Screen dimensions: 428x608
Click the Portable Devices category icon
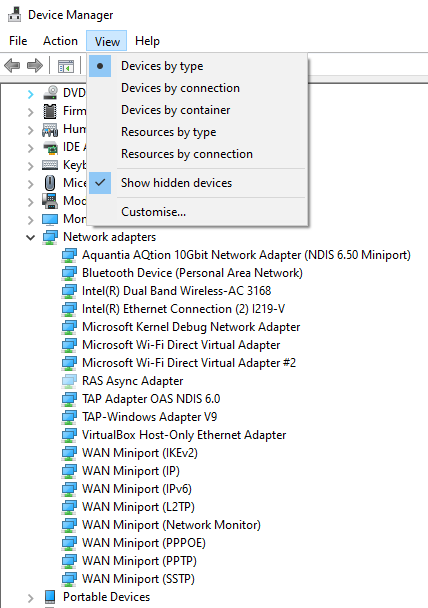[50, 597]
